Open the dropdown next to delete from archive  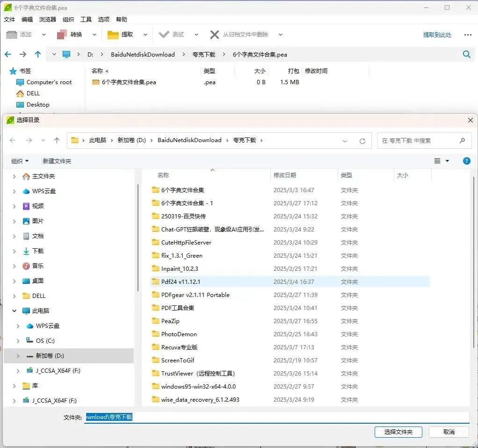tap(281, 35)
